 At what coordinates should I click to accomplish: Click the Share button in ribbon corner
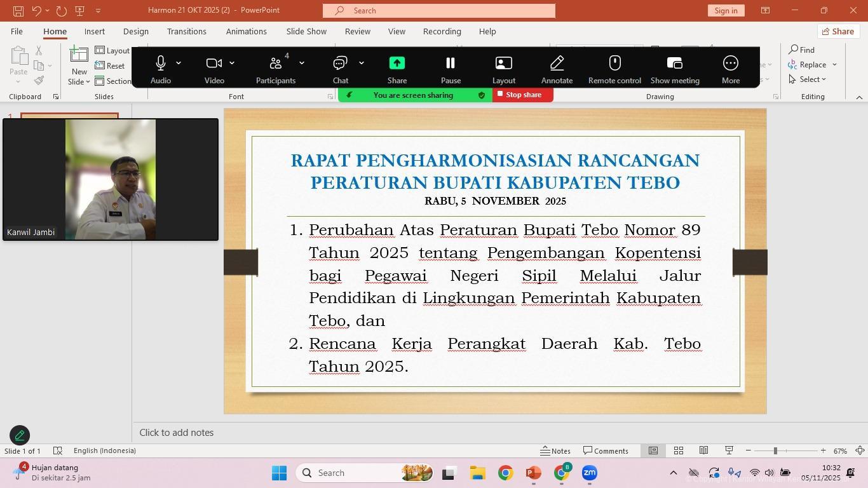837,31
